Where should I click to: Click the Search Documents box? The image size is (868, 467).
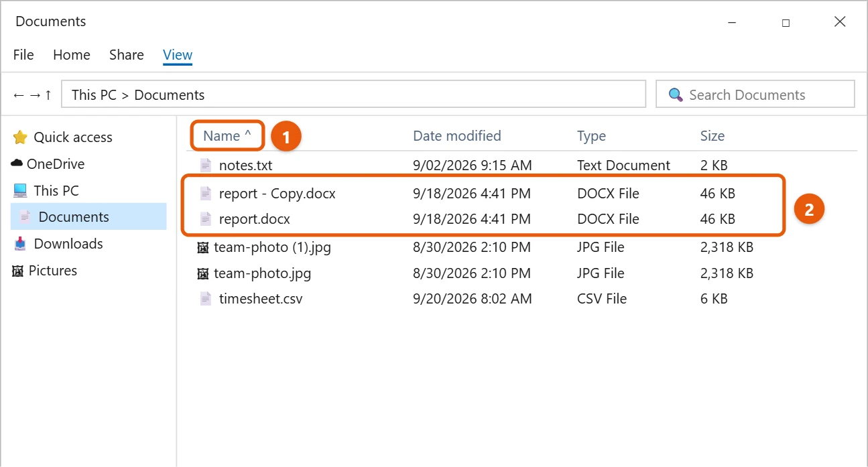(755, 94)
